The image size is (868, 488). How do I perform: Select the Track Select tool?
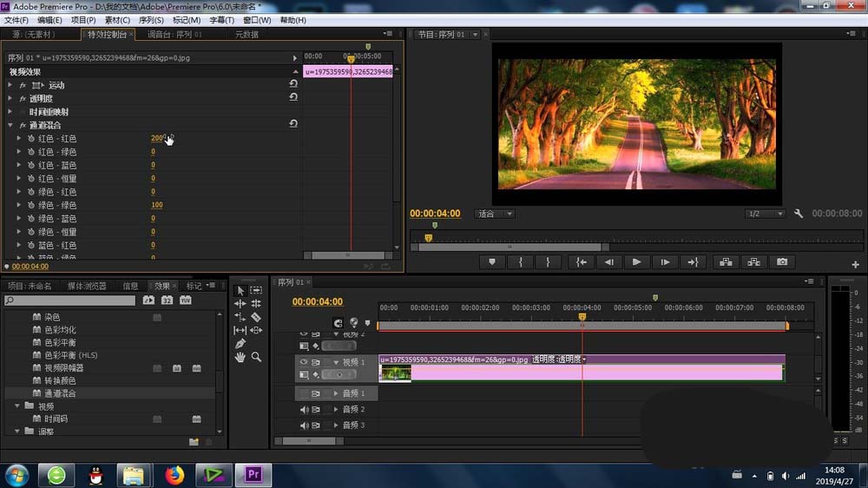point(256,290)
